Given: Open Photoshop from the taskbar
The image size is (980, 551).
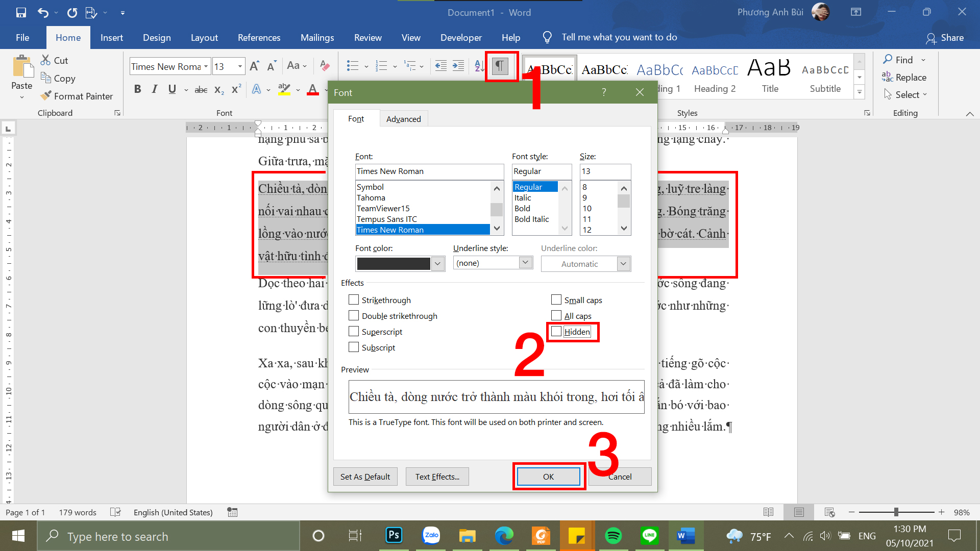Looking at the screenshot, I should coord(394,536).
